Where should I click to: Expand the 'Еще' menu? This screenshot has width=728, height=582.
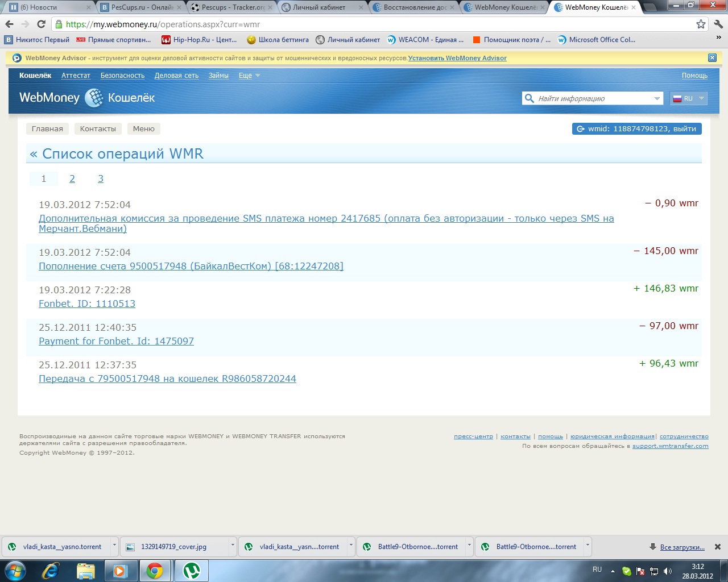point(249,76)
